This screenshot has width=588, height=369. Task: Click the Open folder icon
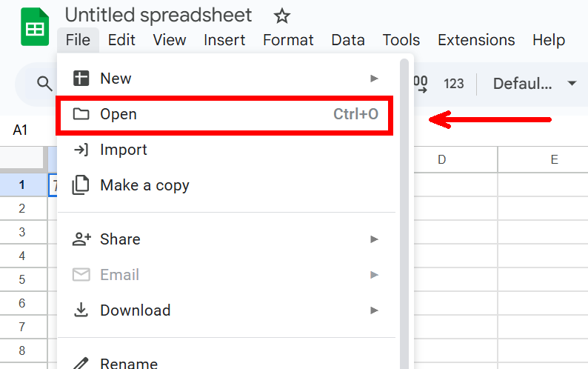coord(81,114)
